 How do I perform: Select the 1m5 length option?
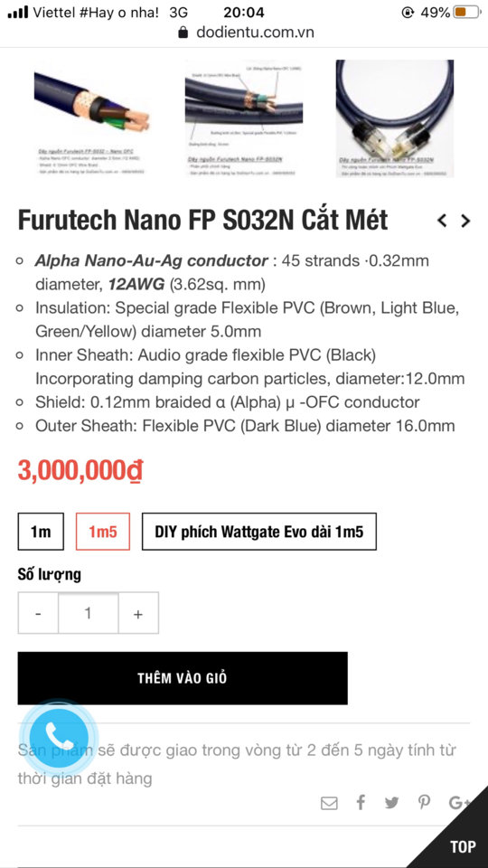(x=103, y=532)
